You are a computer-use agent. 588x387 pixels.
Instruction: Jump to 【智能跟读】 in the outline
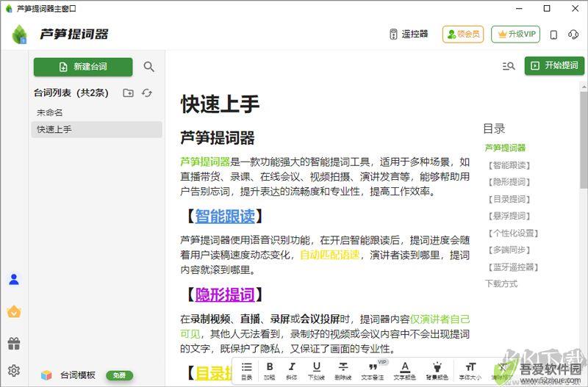click(509, 165)
